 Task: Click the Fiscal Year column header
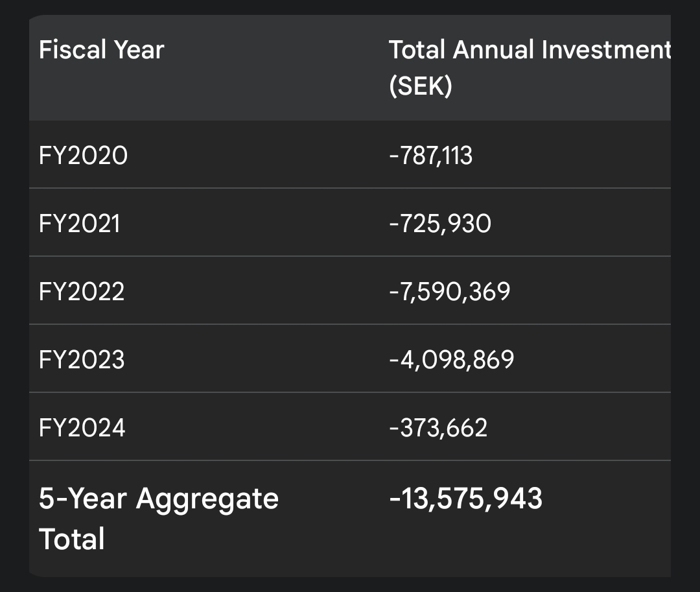point(102,50)
